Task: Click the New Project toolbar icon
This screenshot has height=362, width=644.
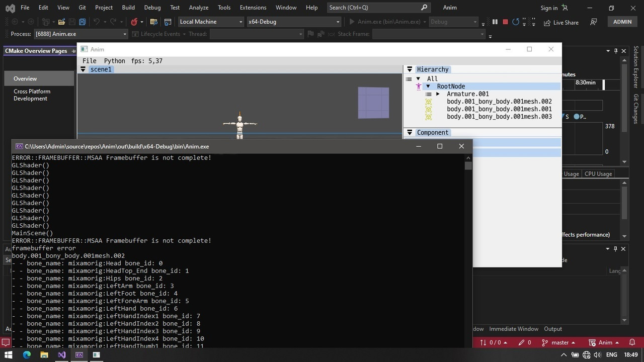Action: click(46, 22)
